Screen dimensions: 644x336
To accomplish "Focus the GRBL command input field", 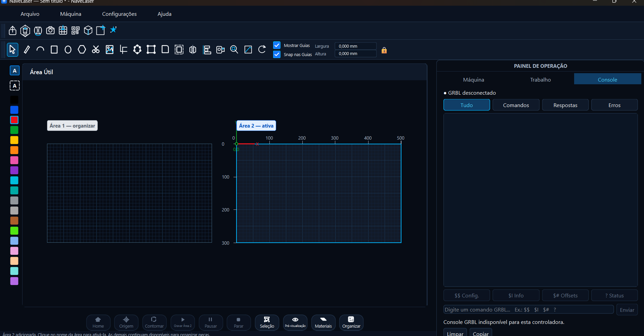I will (x=528, y=309).
